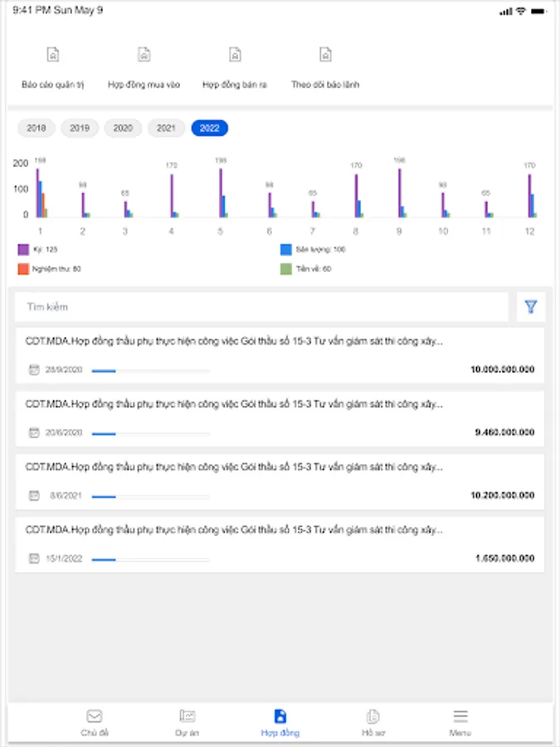The width and height of the screenshot is (560, 747).
Task: Click the Tìm kiếm search field
Action: click(261, 306)
